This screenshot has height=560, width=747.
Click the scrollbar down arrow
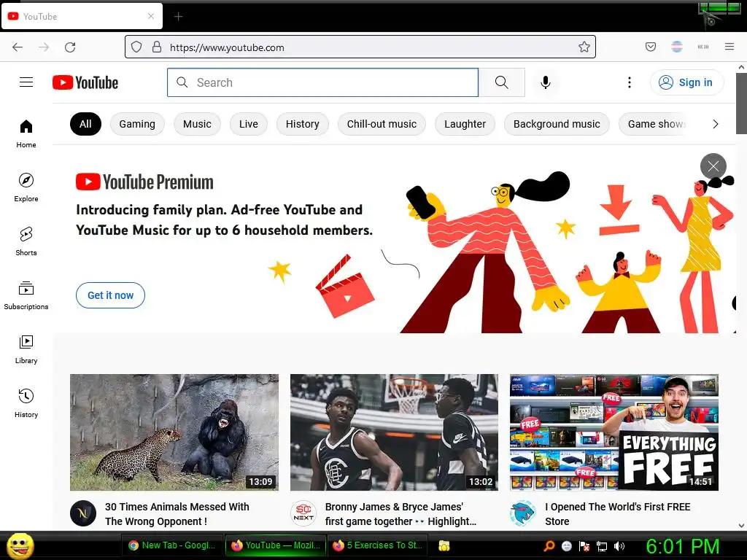point(741,525)
